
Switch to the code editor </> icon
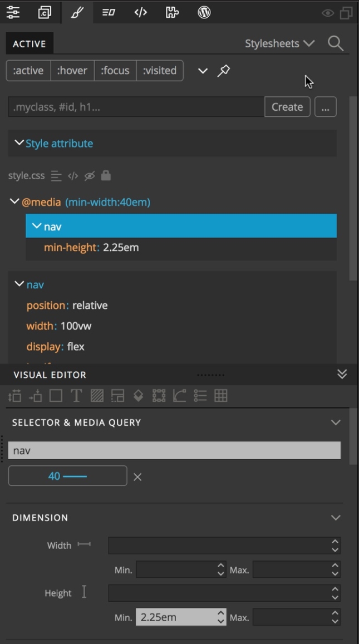[140, 12]
